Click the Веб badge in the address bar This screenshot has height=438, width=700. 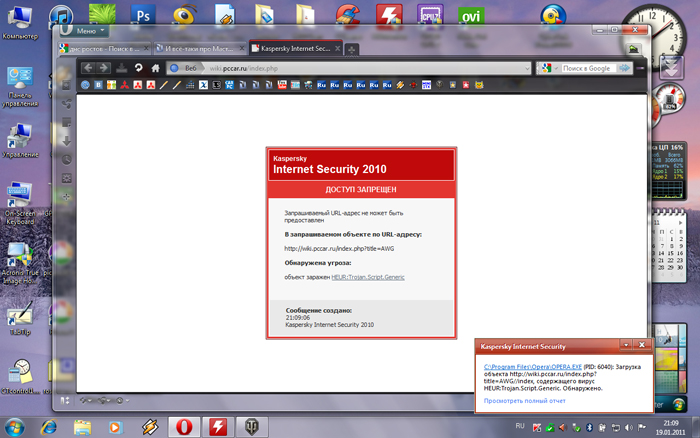185,68
